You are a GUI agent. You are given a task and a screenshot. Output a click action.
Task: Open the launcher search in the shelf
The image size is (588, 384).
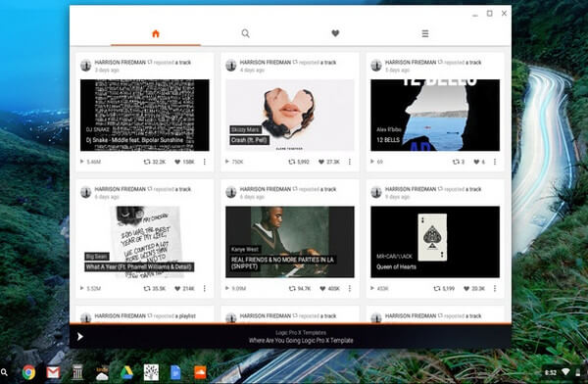tap(4, 372)
